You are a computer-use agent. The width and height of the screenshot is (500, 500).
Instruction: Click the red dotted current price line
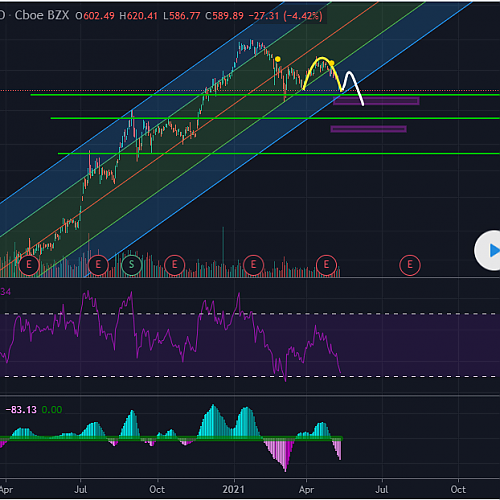[x=250, y=90]
